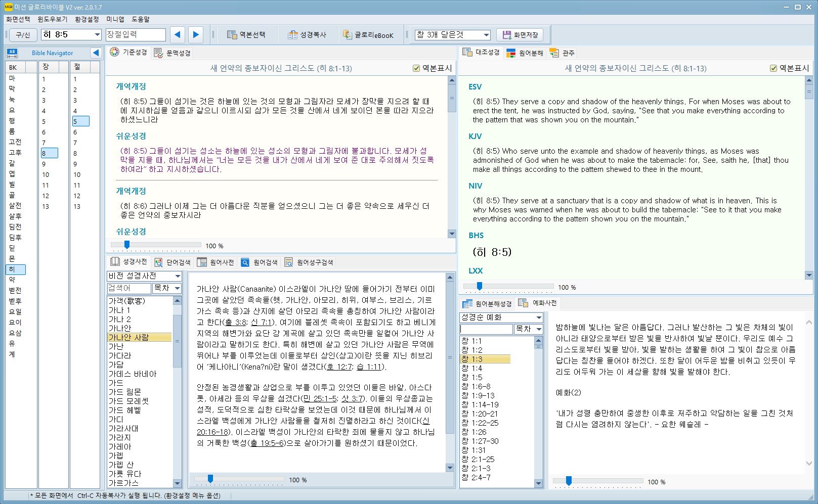Toggle 역본표시 checkbox in left pane

tap(416, 68)
